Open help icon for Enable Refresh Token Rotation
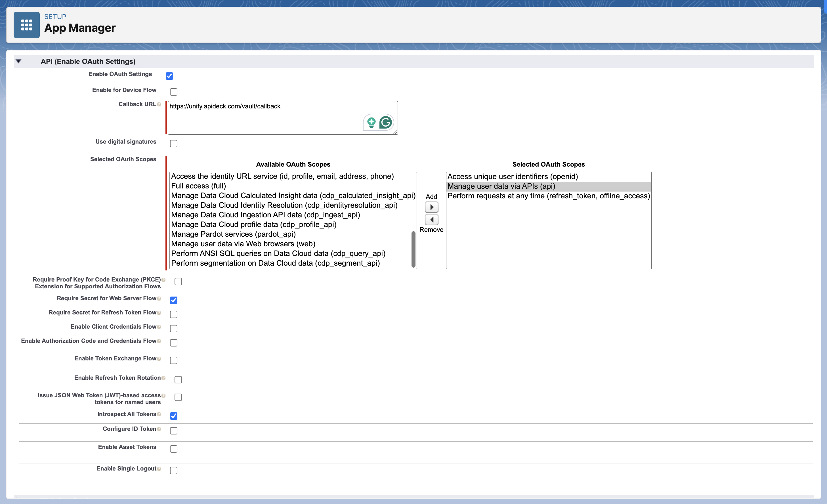Viewport: 827px width, 504px height. [x=163, y=378]
